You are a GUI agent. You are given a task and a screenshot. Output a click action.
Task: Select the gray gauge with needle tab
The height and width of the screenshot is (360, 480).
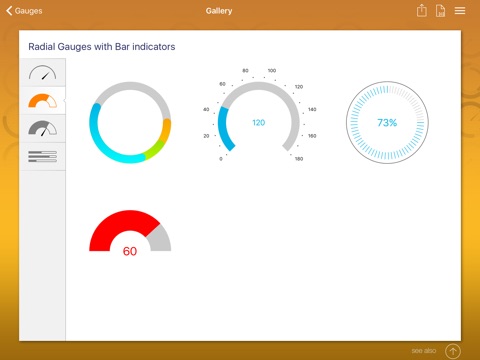click(x=42, y=129)
